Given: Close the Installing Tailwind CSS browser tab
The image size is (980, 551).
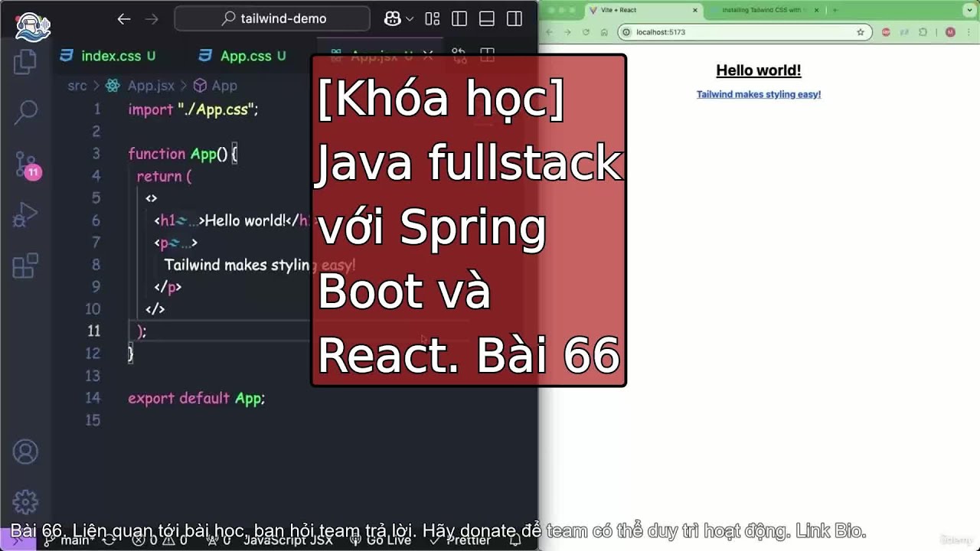Looking at the screenshot, I should coord(817,10).
